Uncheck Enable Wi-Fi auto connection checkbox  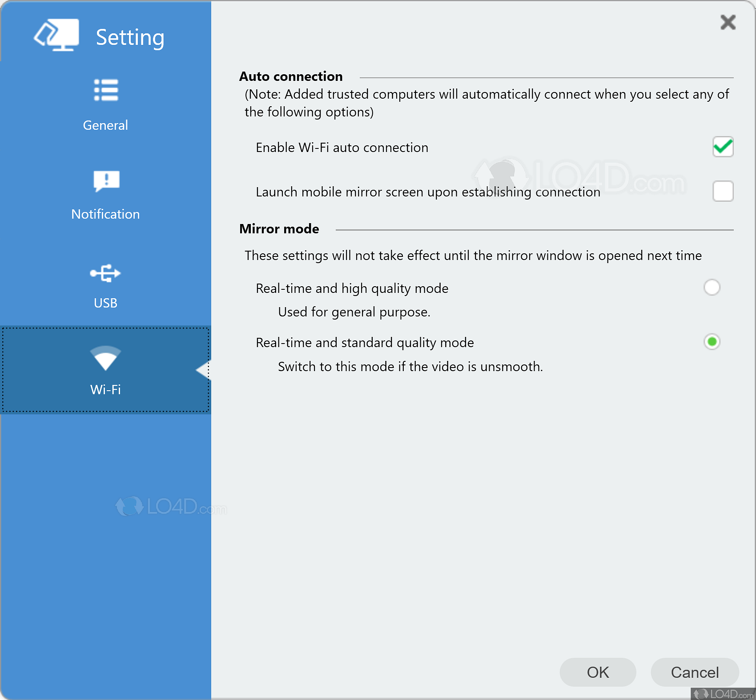pyautogui.click(x=723, y=147)
